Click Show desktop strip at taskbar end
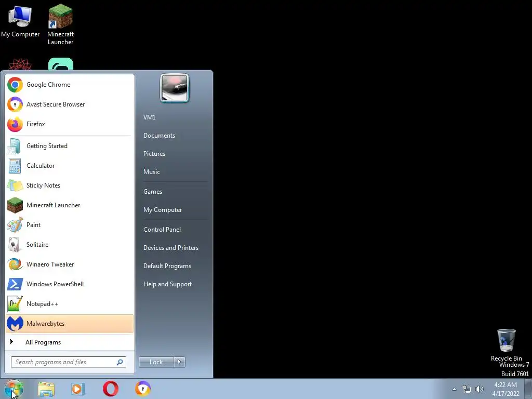 tap(528, 389)
